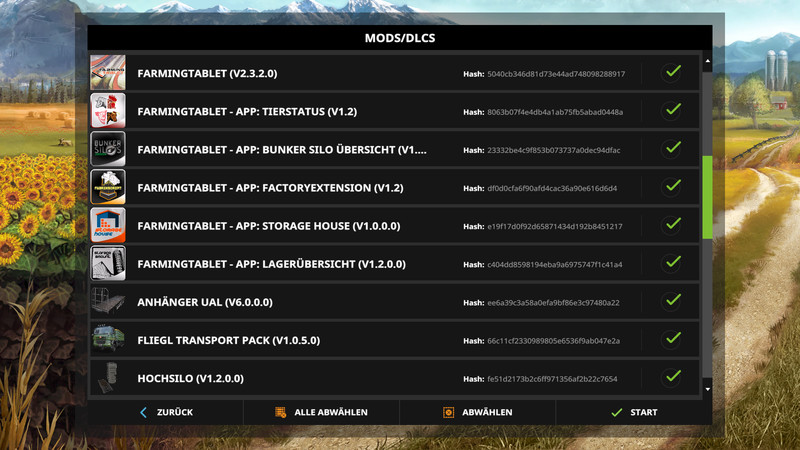Select the Anhänger UAL trailer icon
Image resolution: width=800 pixels, height=450 pixels.
coord(108,302)
